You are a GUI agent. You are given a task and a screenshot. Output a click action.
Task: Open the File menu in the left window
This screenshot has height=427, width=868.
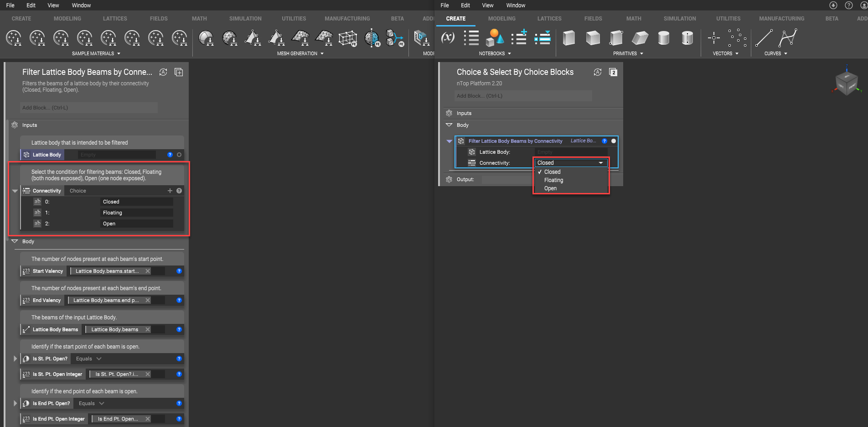[10, 5]
